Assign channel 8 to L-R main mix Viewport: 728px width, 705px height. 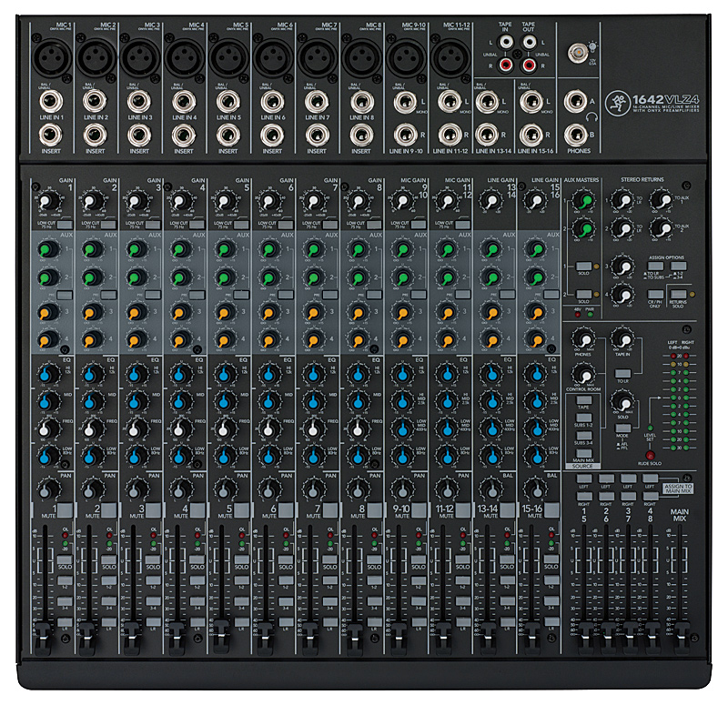(374, 622)
